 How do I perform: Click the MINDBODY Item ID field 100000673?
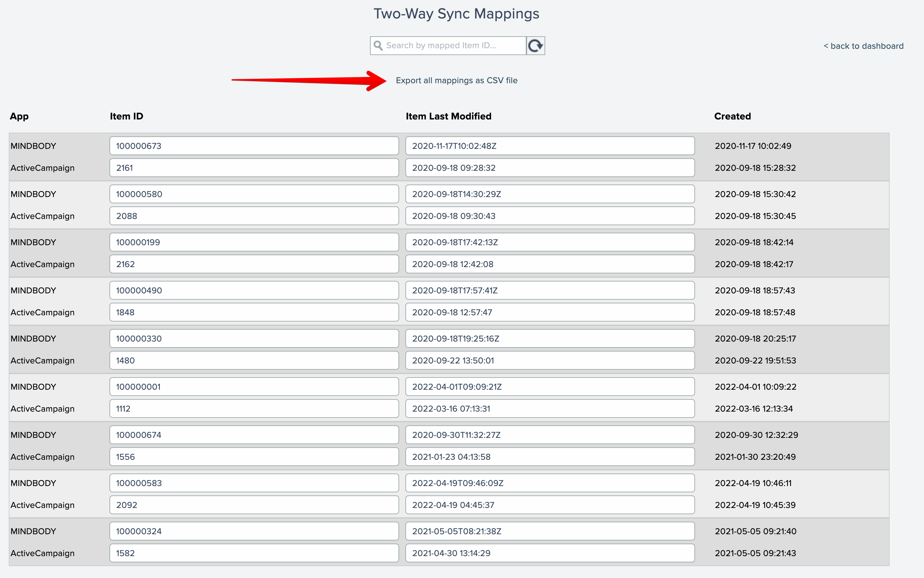click(254, 146)
